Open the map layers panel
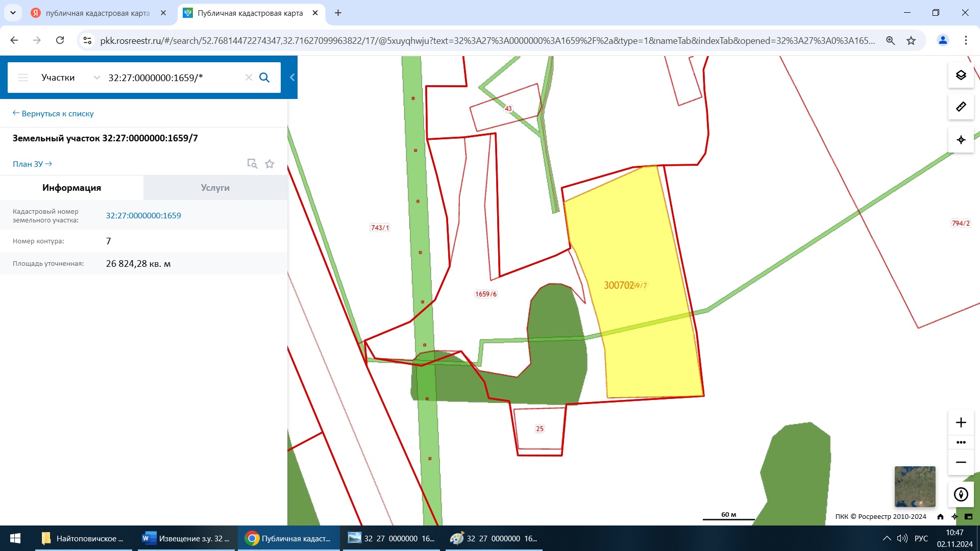 [x=961, y=76]
